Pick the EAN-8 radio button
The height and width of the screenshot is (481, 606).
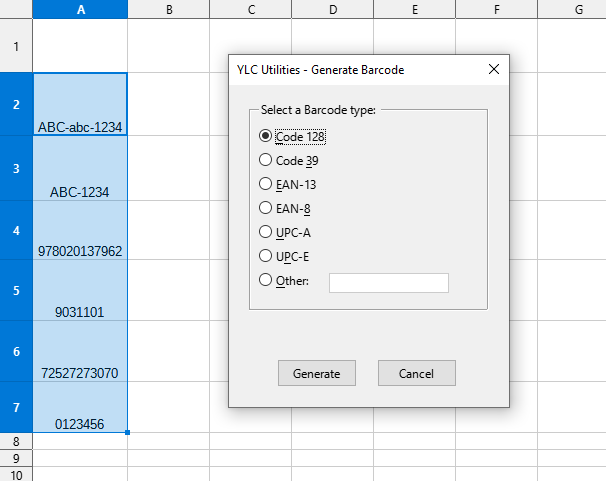tap(266, 208)
